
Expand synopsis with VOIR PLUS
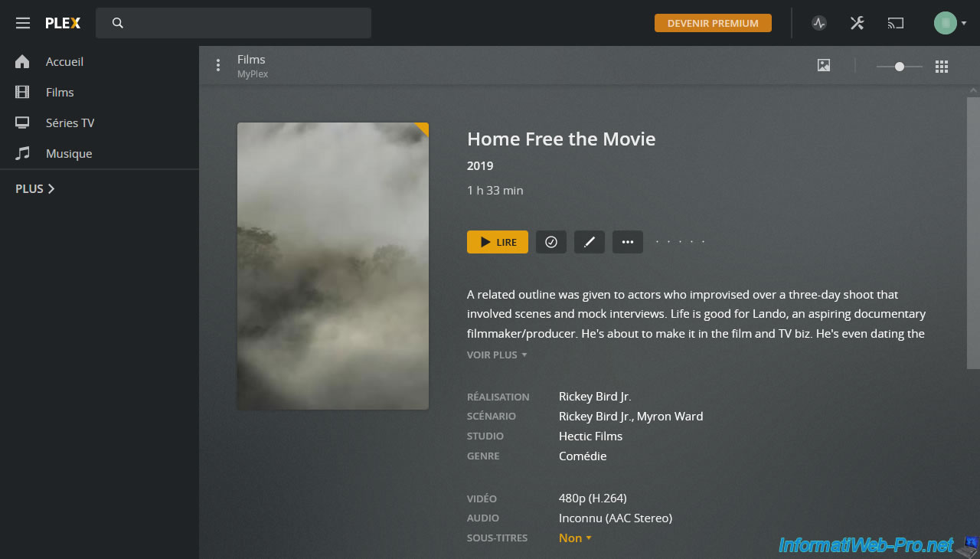497,355
